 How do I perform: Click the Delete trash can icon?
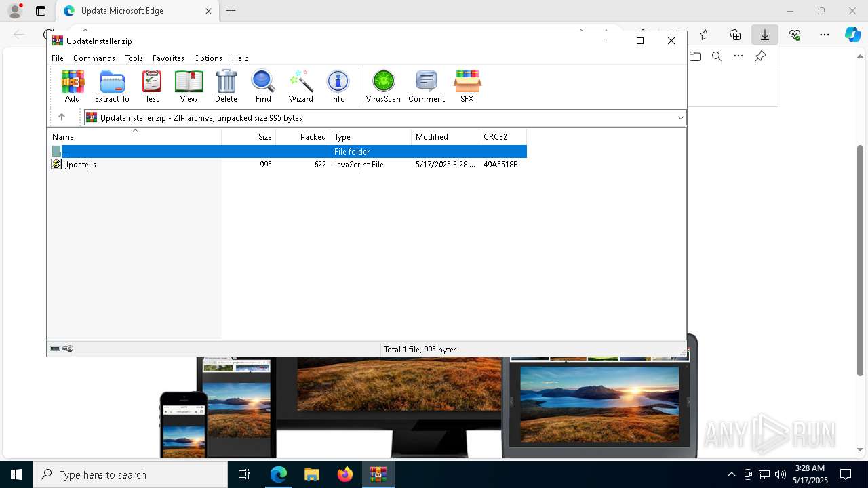(226, 86)
